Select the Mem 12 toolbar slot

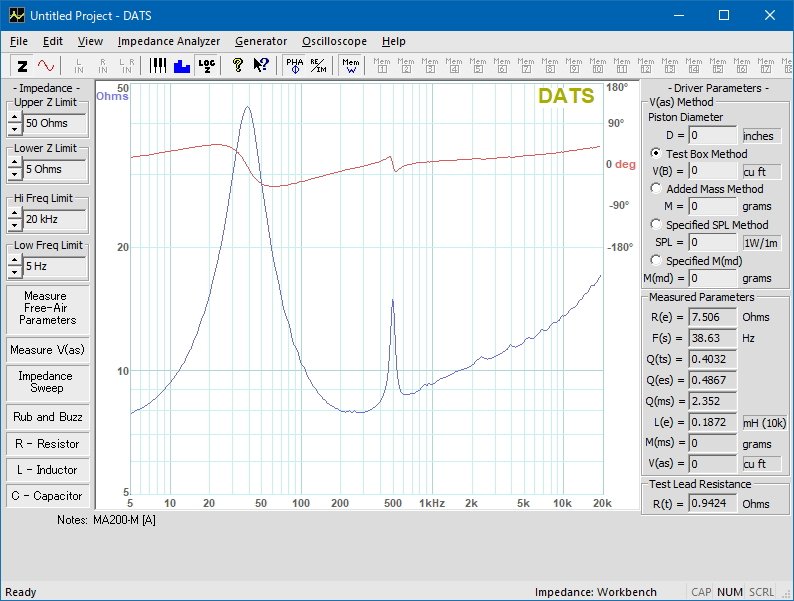click(x=646, y=66)
